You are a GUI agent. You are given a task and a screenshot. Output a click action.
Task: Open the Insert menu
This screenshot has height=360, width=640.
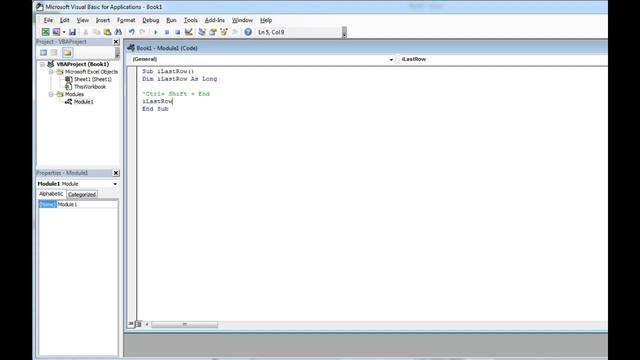click(102, 20)
